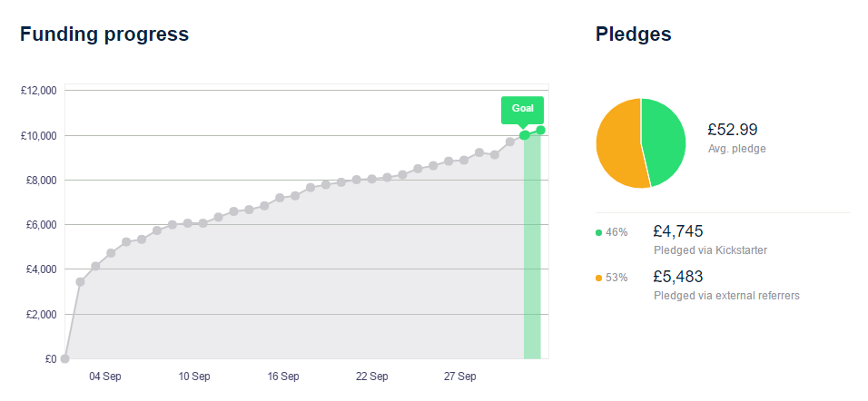The height and width of the screenshot is (401, 868).
Task: Click the 04 Sep axis label
Action: pos(105,377)
